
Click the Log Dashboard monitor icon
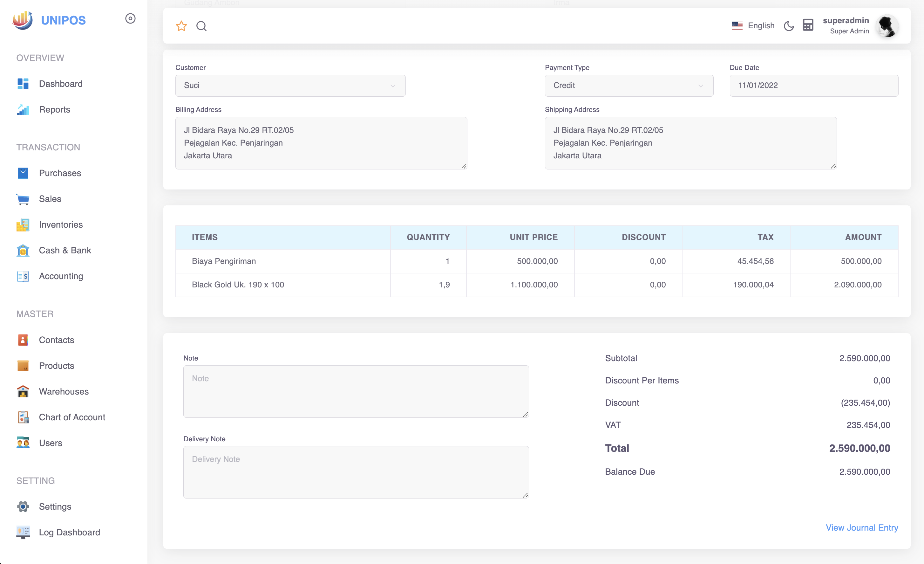coord(23,533)
